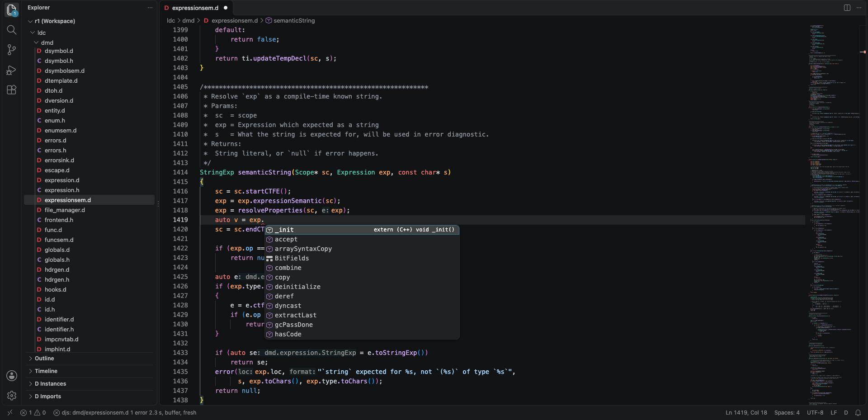Change encoding via UTF-8 indicator
Viewport: 868px width, 420px height.
(x=815, y=413)
